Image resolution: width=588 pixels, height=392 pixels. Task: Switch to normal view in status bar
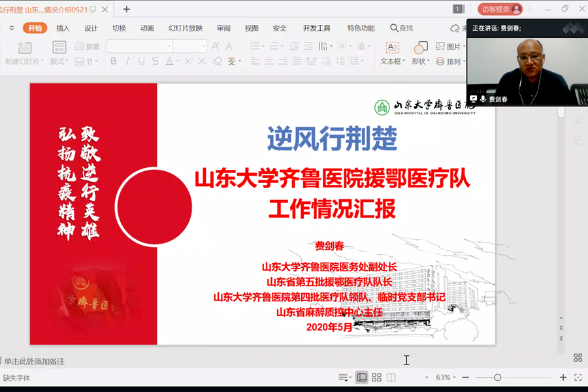click(x=361, y=378)
